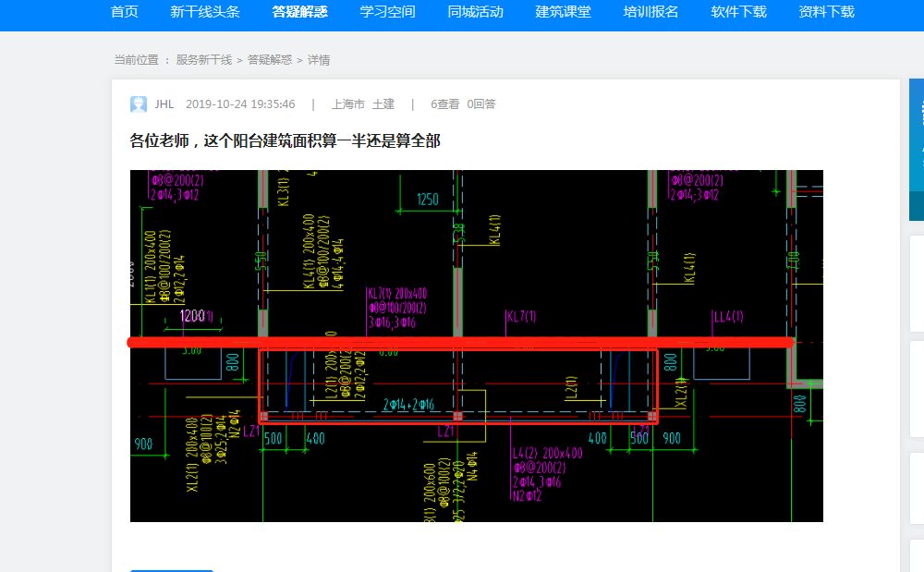Click the JHL user avatar icon

click(x=139, y=104)
